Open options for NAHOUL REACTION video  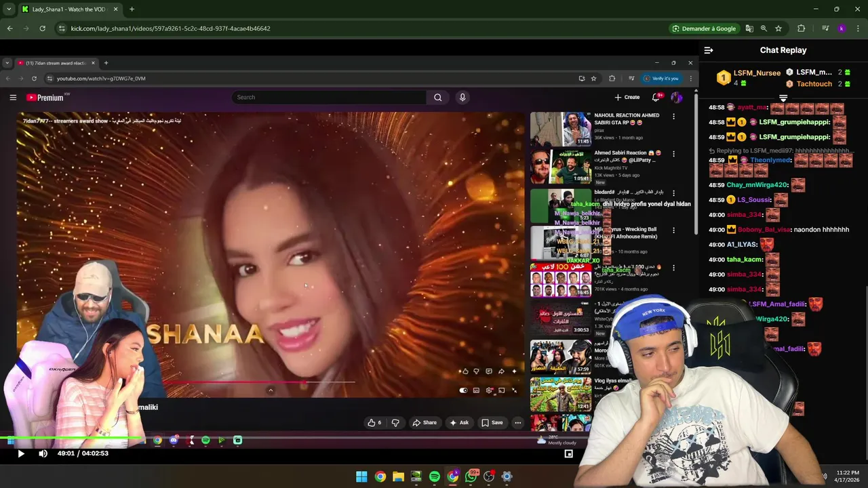point(673,117)
